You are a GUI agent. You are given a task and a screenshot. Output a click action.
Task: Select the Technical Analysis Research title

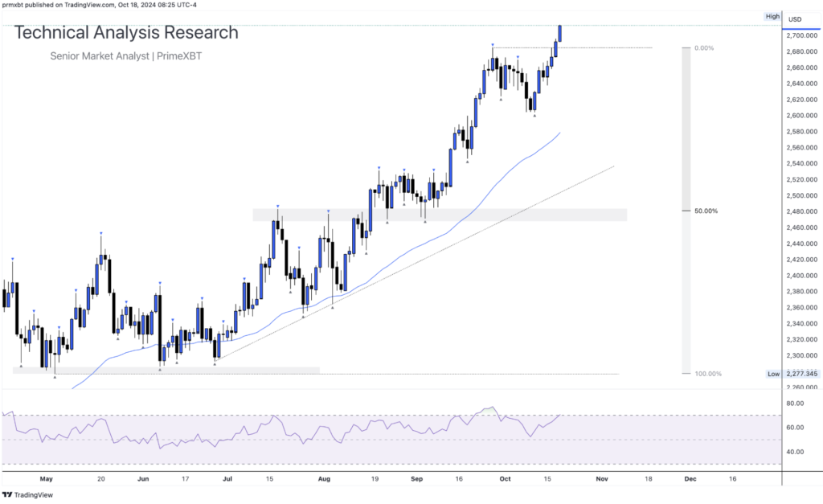tap(126, 32)
